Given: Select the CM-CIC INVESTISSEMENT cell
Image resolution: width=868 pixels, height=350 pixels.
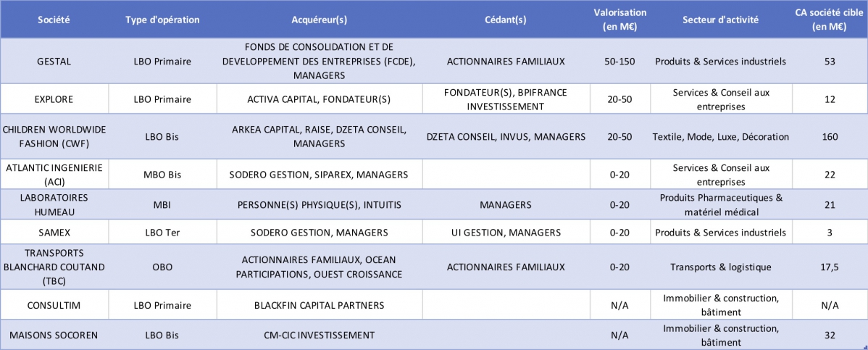Looking at the screenshot, I should 320,335.
